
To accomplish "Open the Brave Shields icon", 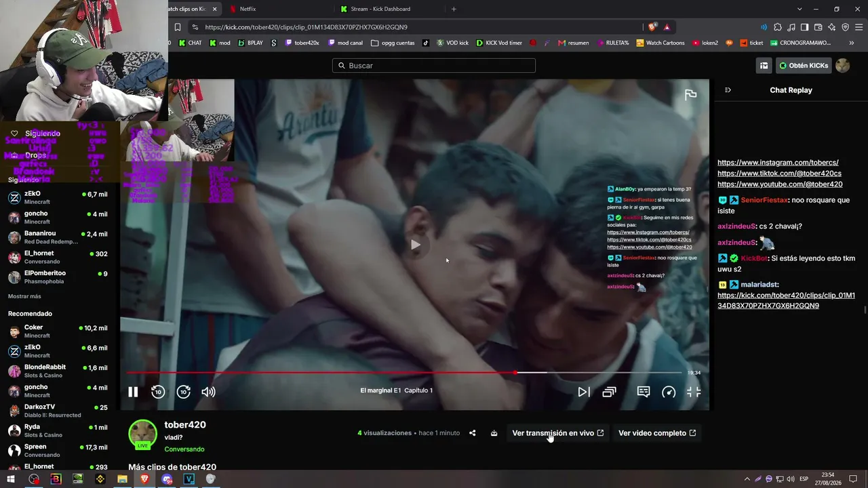I will point(652,27).
